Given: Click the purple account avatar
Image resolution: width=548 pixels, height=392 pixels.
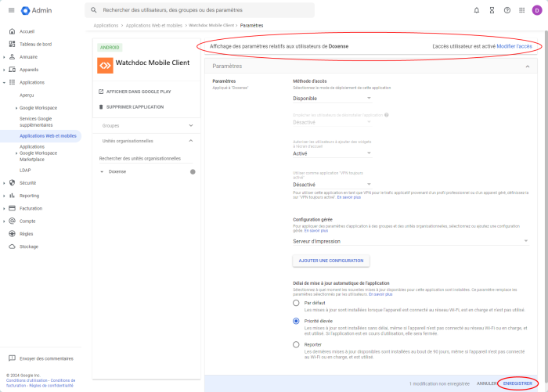Looking at the screenshot, I should (537, 10).
